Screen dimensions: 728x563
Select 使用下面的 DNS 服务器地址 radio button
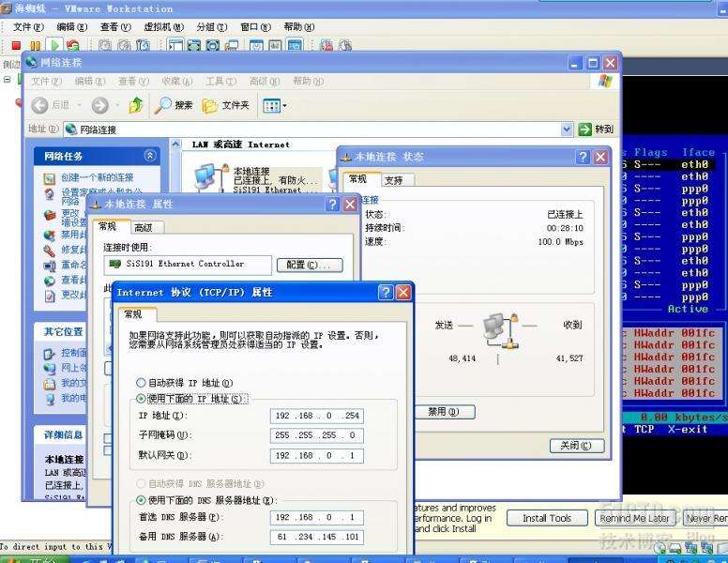(x=141, y=500)
